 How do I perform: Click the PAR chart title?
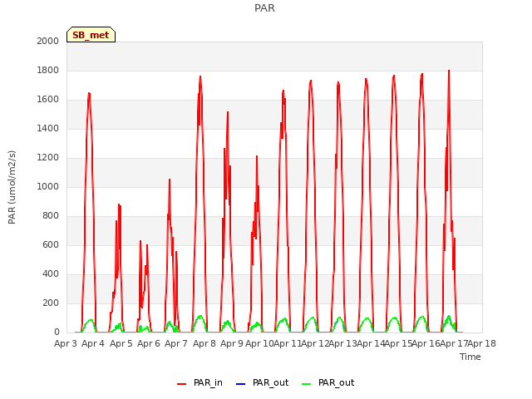coord(264,7)
